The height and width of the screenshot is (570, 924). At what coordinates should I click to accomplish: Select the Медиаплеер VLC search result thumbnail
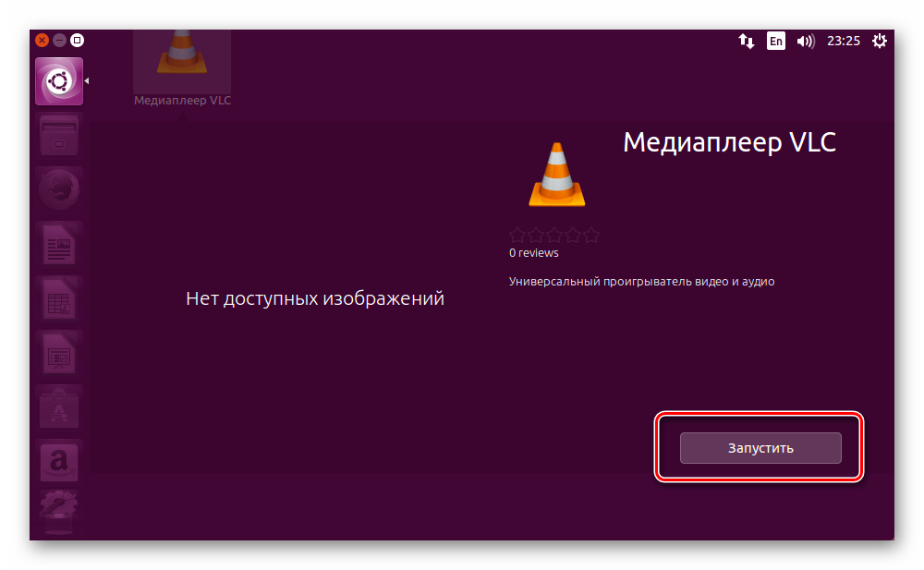[182, 69]
